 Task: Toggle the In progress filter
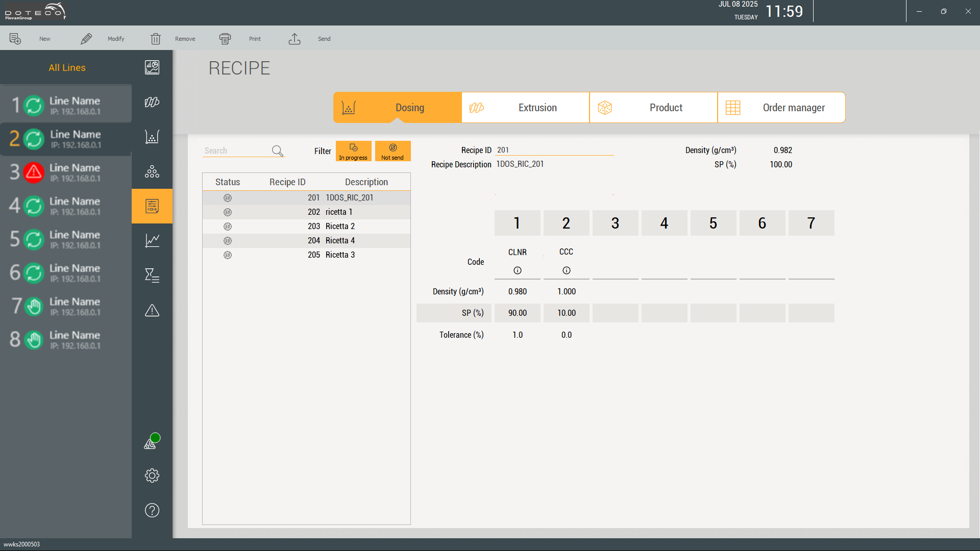353,151
